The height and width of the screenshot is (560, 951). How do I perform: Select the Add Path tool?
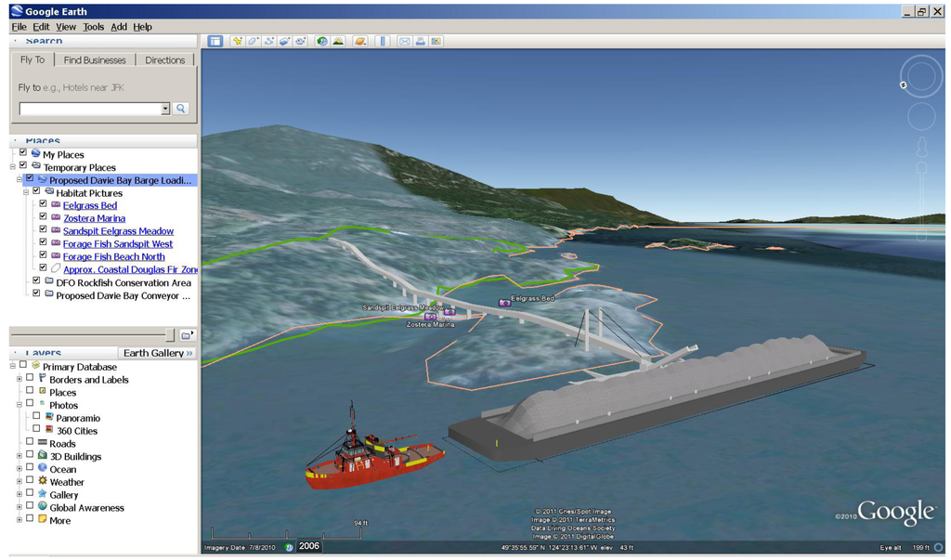pyautogui.click(x=269, y=41)
